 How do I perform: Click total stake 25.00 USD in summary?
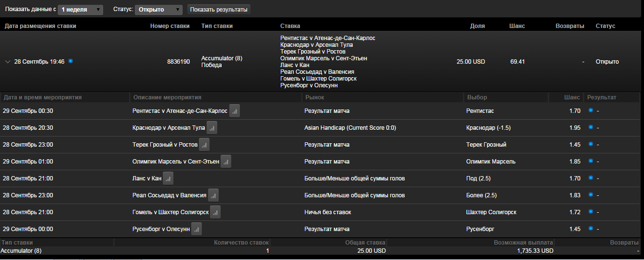[x=371, y=251]
